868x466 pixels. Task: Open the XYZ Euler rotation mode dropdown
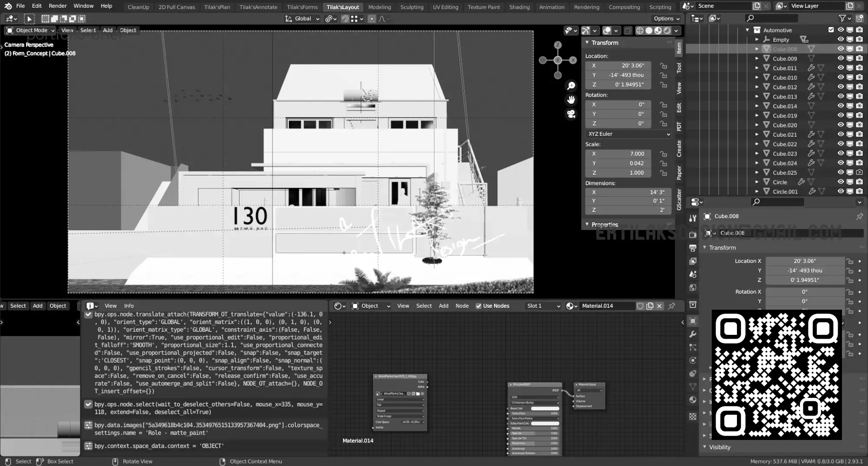[x=628, y=134]
